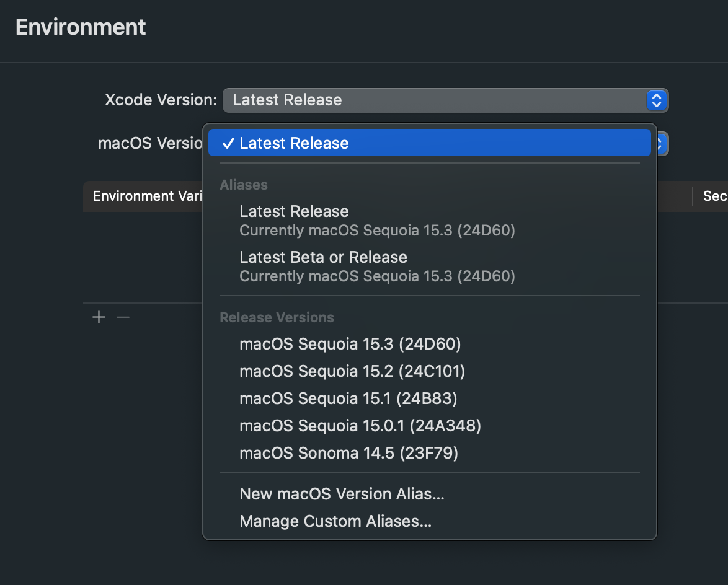Click the Environment section heading
This screenshot has height=585, width=728.
tap(81, 27)
